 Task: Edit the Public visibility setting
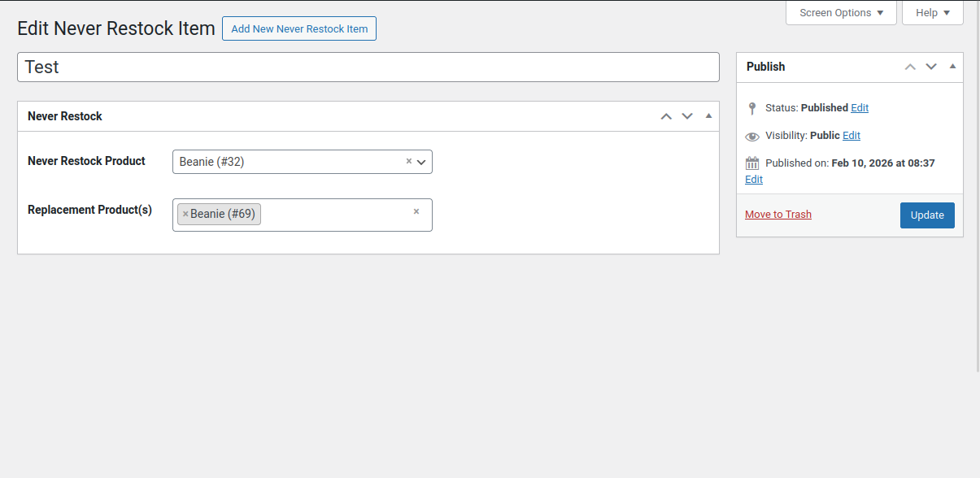point(852,136)
